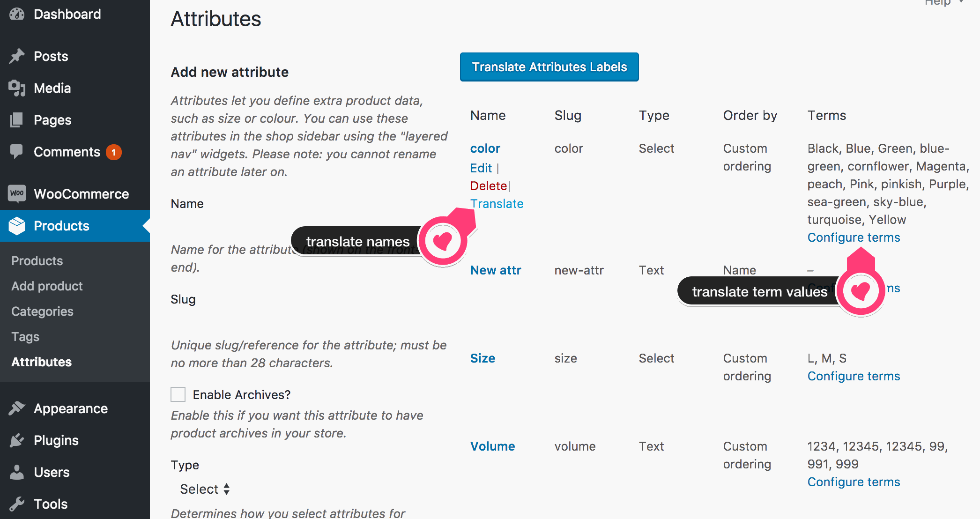
Task: Open the New attr attribute link
Action: (x=496, y=270)
